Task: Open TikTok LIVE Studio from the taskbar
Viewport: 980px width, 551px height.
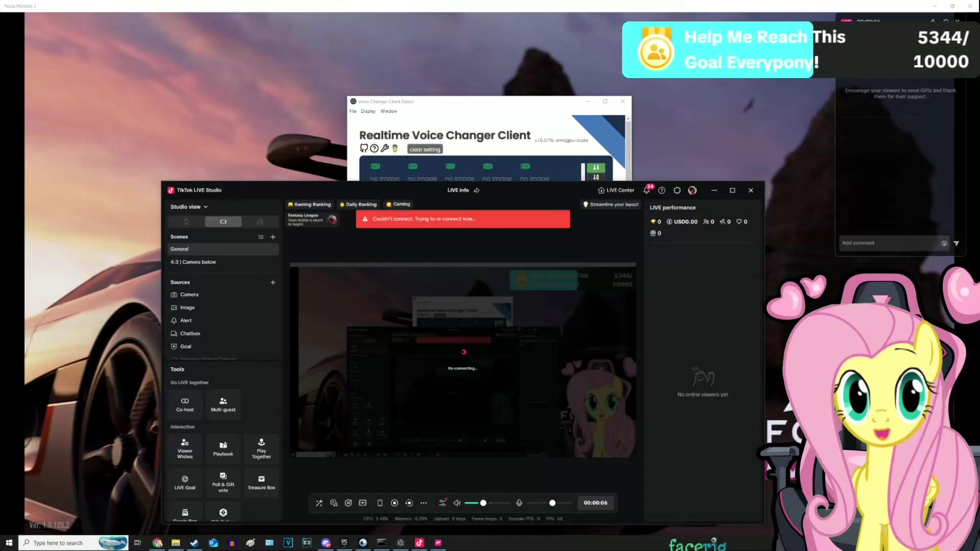Action: coord(419,543)
